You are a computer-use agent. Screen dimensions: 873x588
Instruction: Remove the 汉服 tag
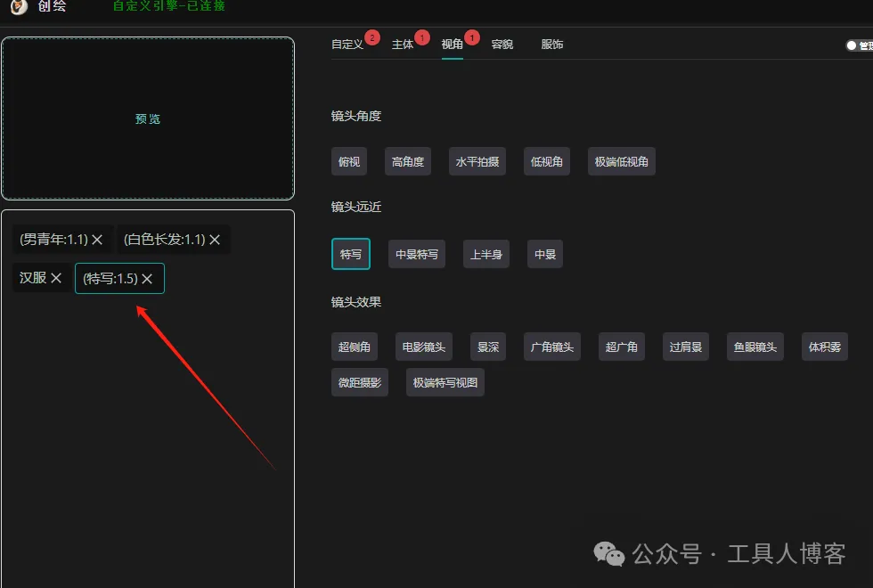coord(56,277)
